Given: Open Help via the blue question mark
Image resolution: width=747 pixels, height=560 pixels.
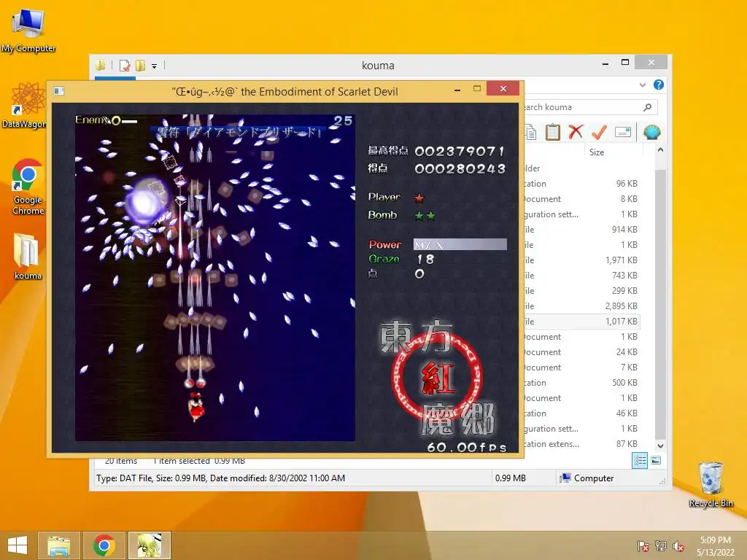Looking at the screenshot, I should 659,85.
